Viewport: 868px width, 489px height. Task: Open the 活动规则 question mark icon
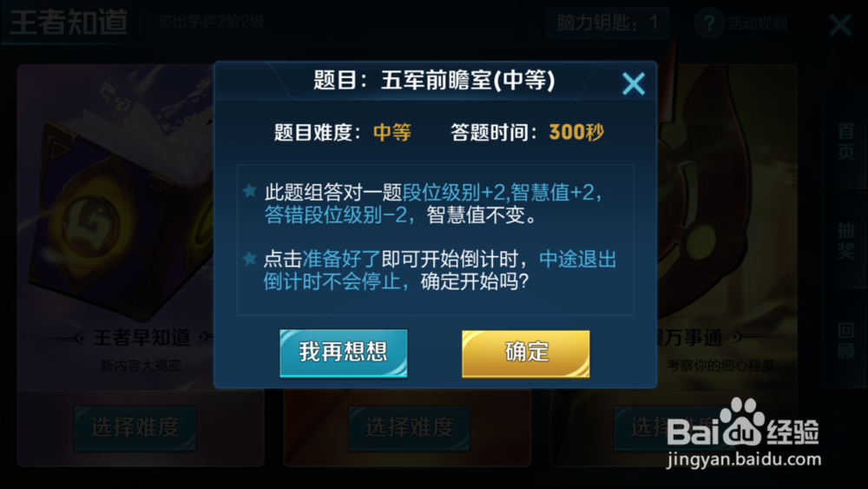(709, 23)
